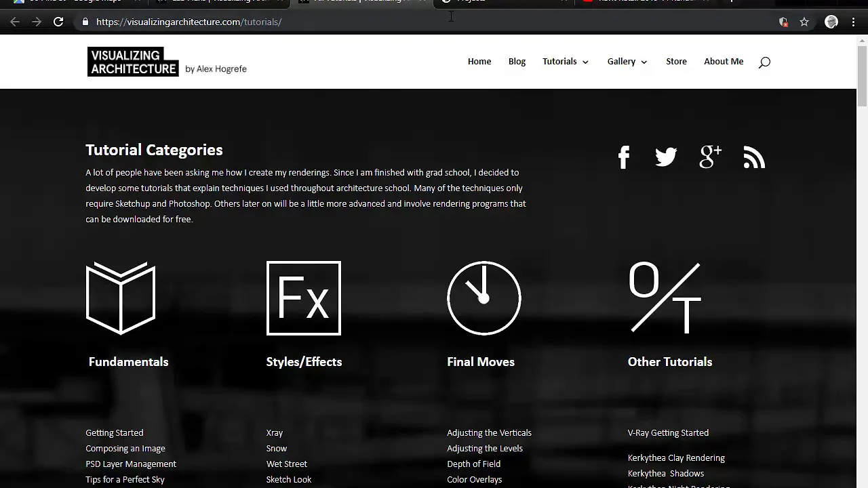Viewport: 868px width, 488px height.
Task: Click the open book Fundamentals icon
Action: [121, 298]
